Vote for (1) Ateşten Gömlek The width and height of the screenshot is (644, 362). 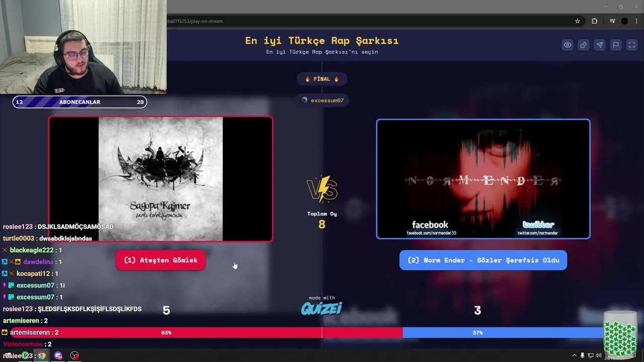coord(160,260)
